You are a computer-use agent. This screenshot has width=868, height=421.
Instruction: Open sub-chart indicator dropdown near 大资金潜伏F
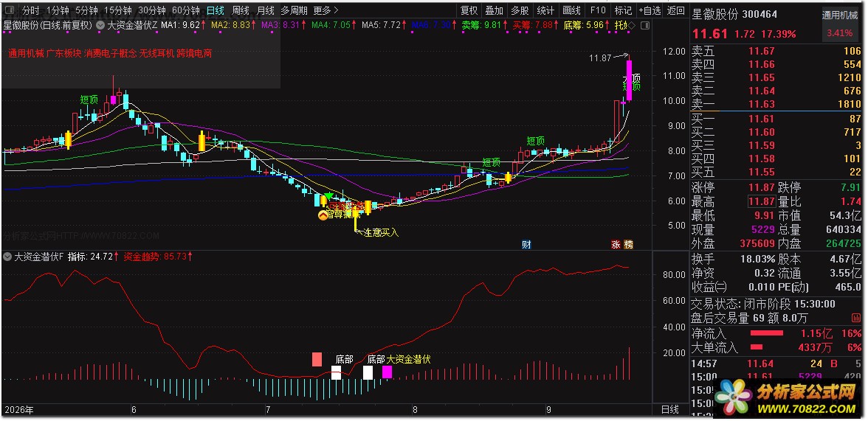(x=7, y=257)
